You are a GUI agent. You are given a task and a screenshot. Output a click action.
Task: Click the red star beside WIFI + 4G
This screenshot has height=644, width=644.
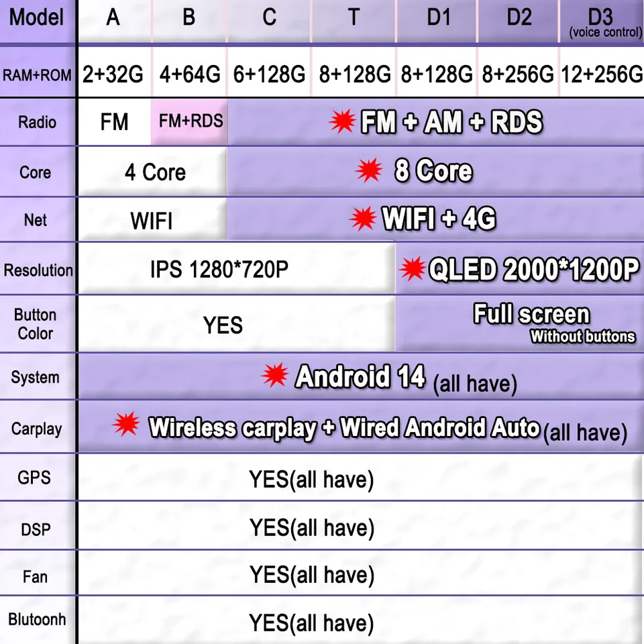click(x=363, y=218)
